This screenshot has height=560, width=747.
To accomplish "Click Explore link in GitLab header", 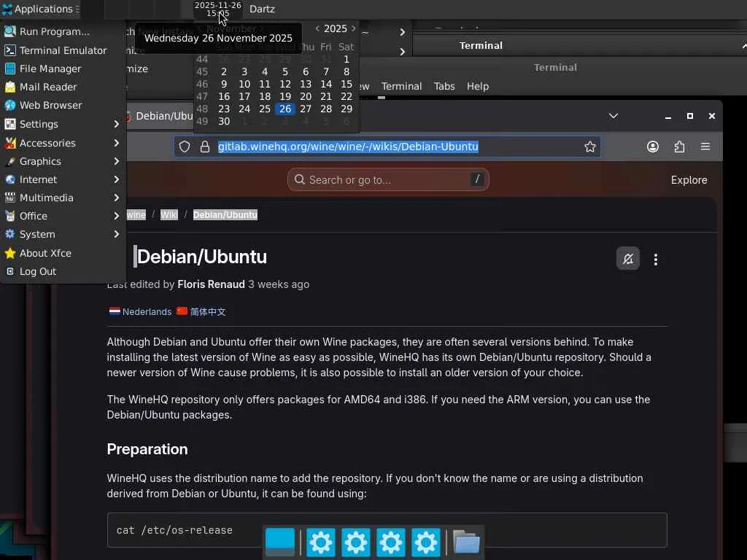I will click(689, 180).
